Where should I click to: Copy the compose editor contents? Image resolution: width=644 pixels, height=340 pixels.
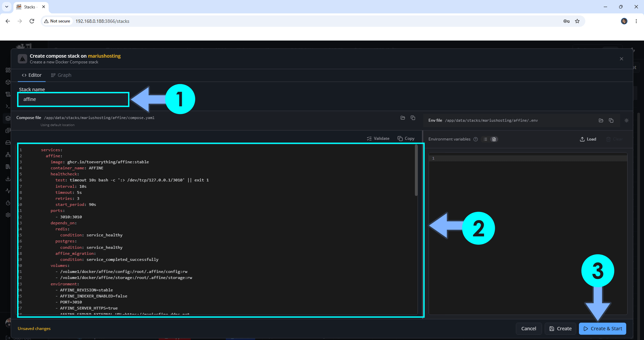tap(406, 138)
